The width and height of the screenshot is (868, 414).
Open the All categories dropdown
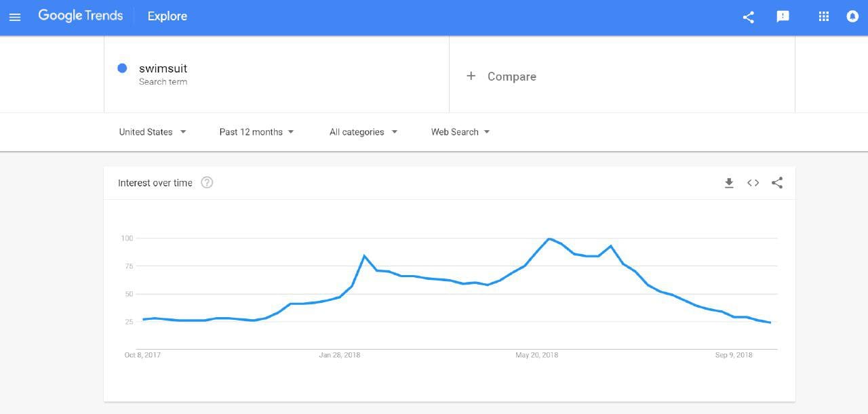tap(363, 132)
